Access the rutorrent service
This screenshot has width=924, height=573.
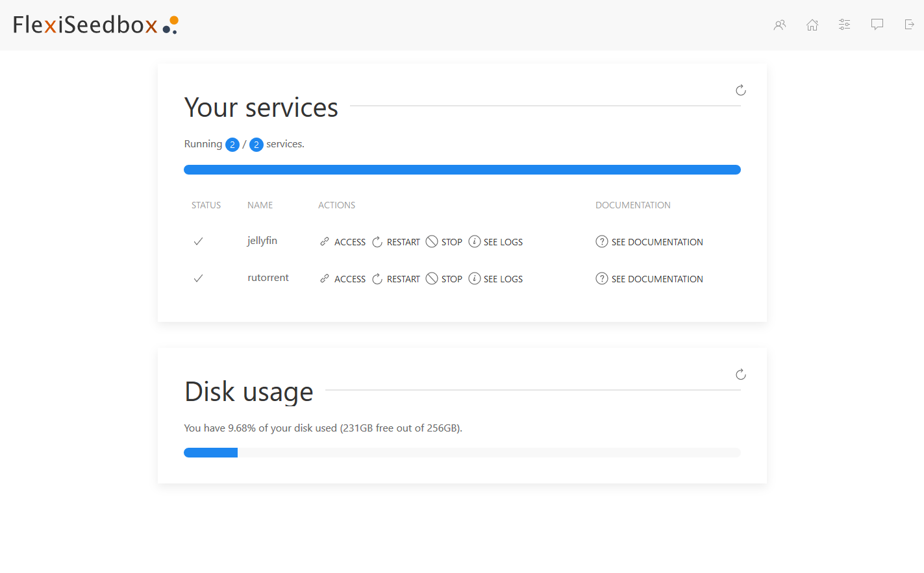[x=343, y=279]
